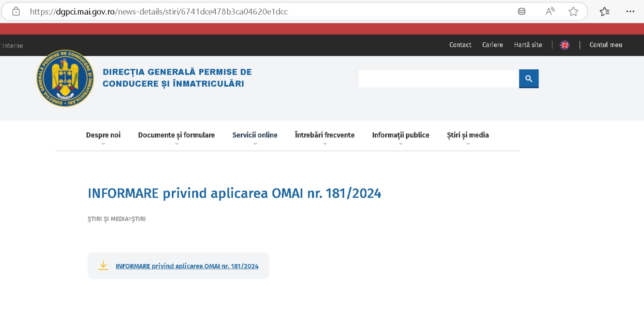The height and width of the screenshot is (313, 644).
Task: Expand the Servicii online menu
Action: pos(255,135)
